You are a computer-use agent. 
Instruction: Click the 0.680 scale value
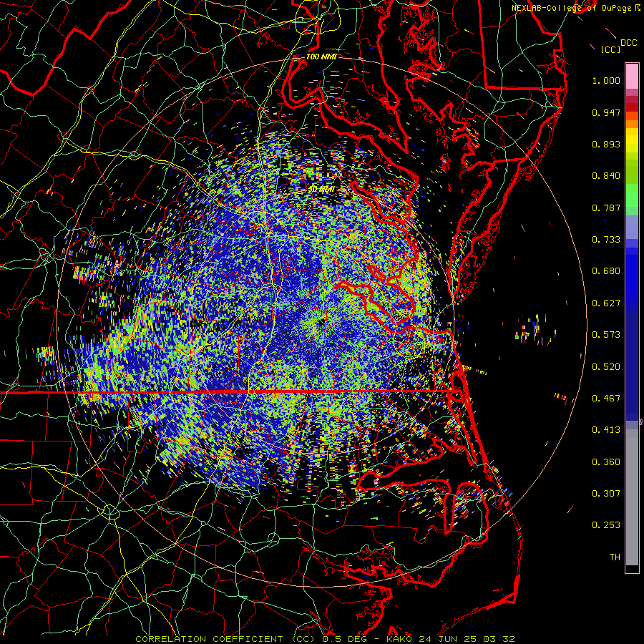click(606, 271)
